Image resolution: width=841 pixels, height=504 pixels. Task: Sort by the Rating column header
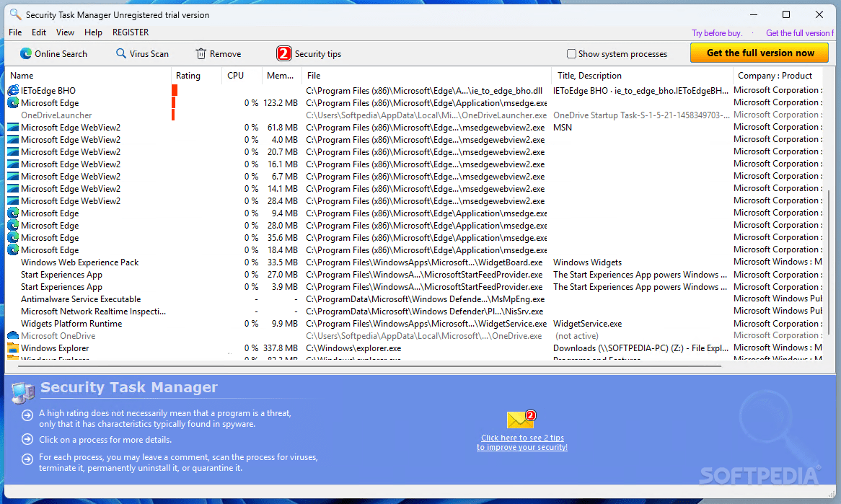(196, 76)
